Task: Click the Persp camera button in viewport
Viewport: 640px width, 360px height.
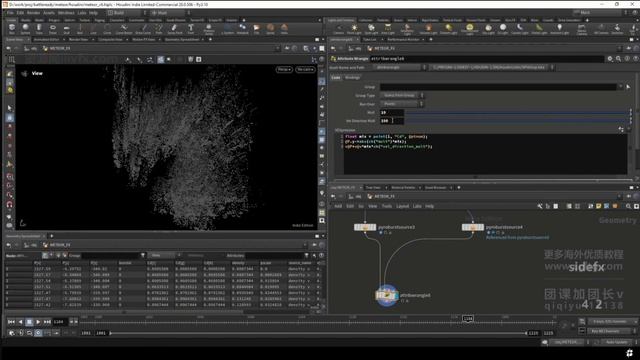Action: (284, 69)
